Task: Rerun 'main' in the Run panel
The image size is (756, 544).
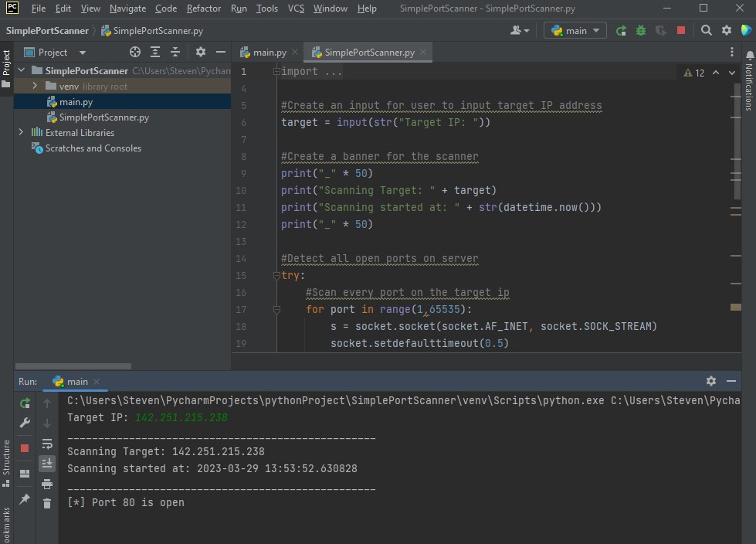Action: click(25, 403)
